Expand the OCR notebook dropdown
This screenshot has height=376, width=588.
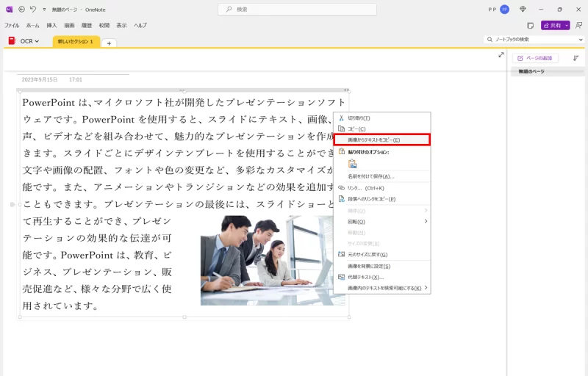pyautogui.click(x=37, y=41)
